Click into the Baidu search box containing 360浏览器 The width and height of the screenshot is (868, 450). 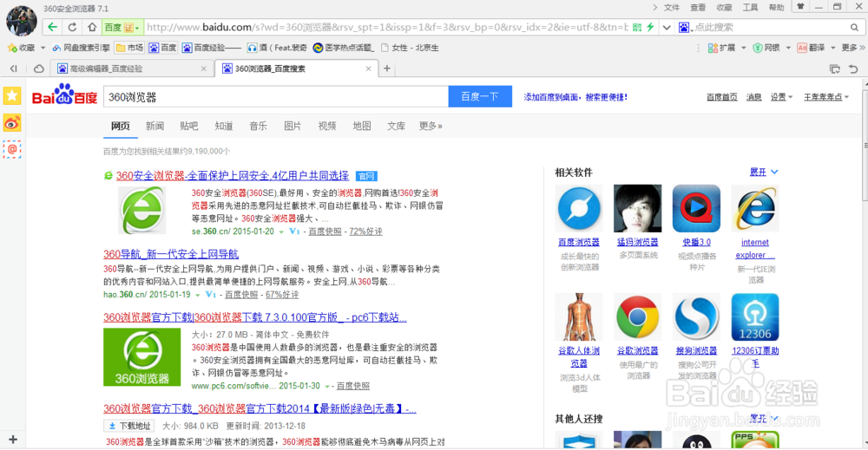(276, 97)
